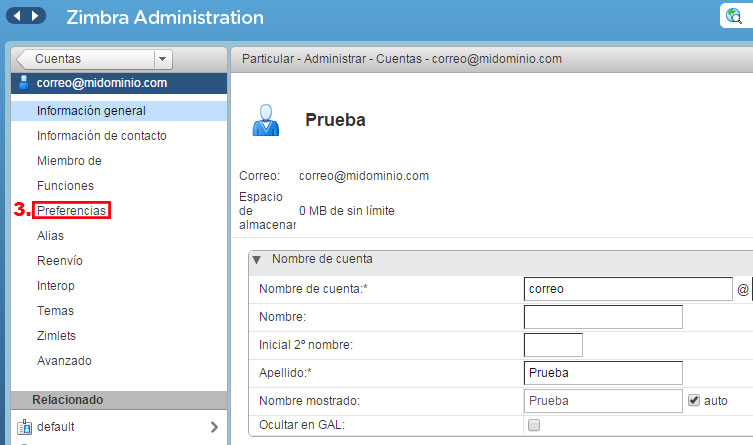Viewport: 753px width, 445px height.
Task: Select Información general in sidebar
Action: click(119, 111)
